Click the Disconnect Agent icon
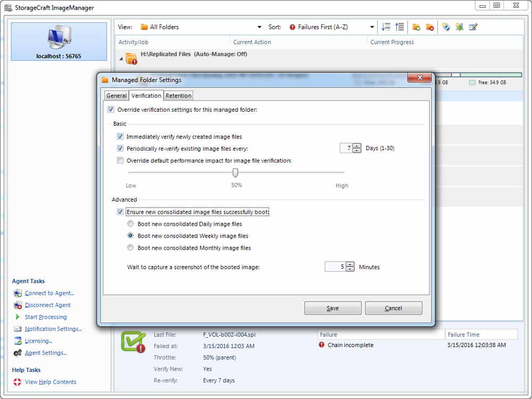532x399 pixels. (x=18, y=305)
